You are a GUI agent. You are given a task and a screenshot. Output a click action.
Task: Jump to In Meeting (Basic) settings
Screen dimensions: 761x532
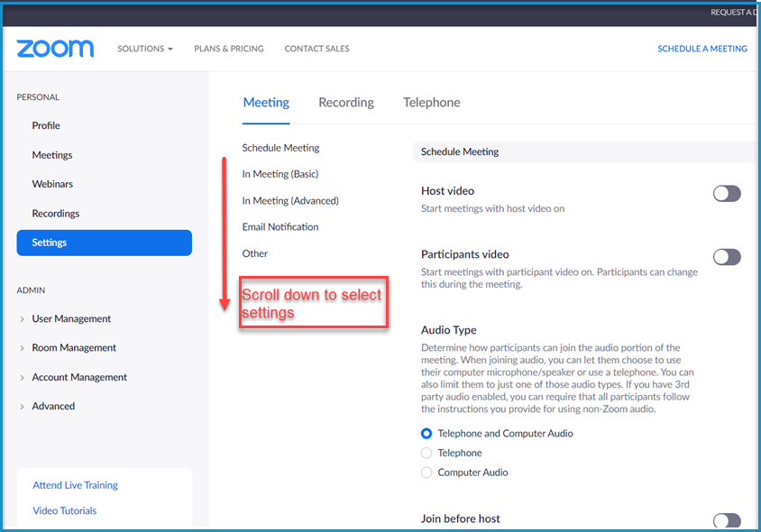(280, 174)
